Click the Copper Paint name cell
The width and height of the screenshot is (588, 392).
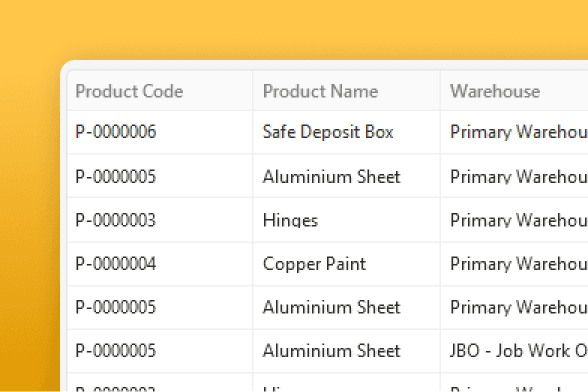pyautogui.click(x=346, y=264)
